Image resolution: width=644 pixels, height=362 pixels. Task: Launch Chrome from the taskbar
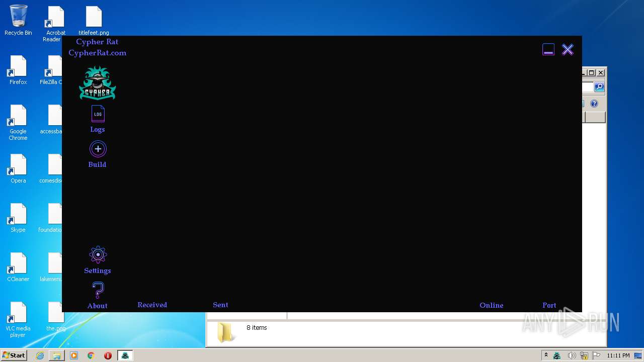[91, 355]
